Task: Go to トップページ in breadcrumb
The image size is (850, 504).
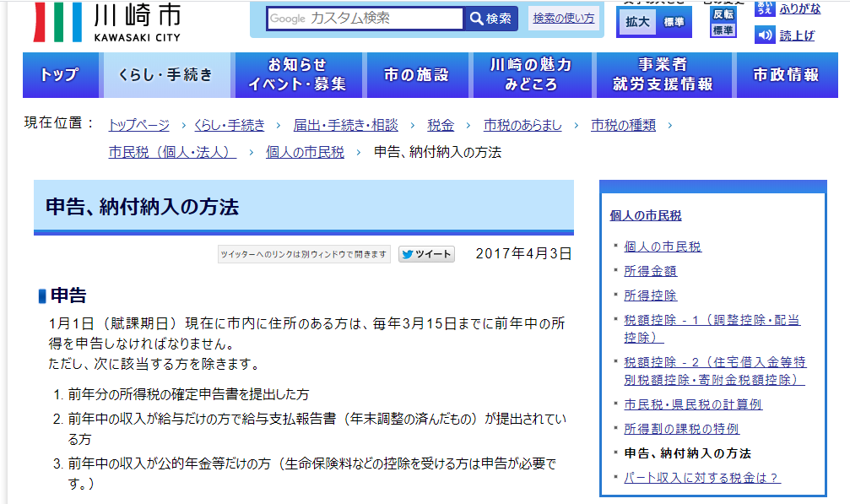Action: pos(138,125)
